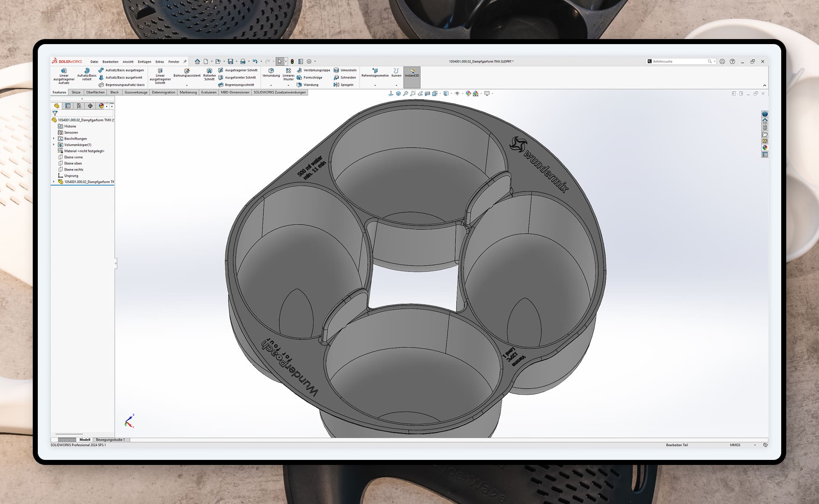The height and width of the screenshot is (504, 819).
Task: Open the PropertyManager tab
Action: click(68, 106)
